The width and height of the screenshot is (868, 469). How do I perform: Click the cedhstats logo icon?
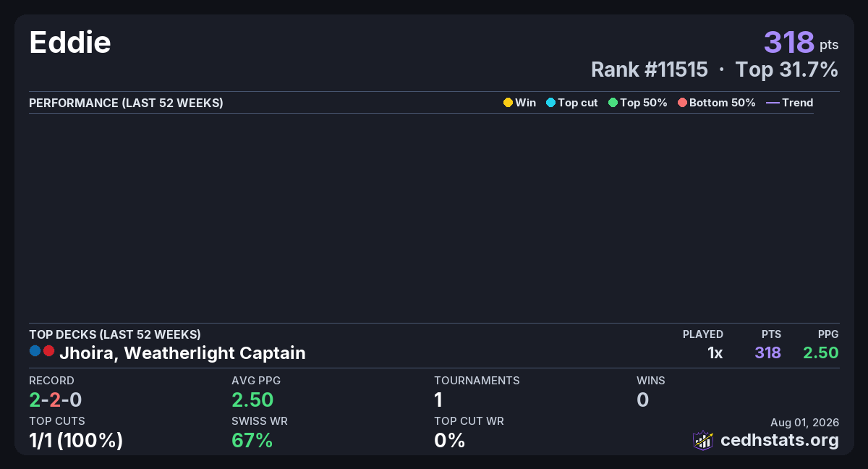click(x=703, y=440)
